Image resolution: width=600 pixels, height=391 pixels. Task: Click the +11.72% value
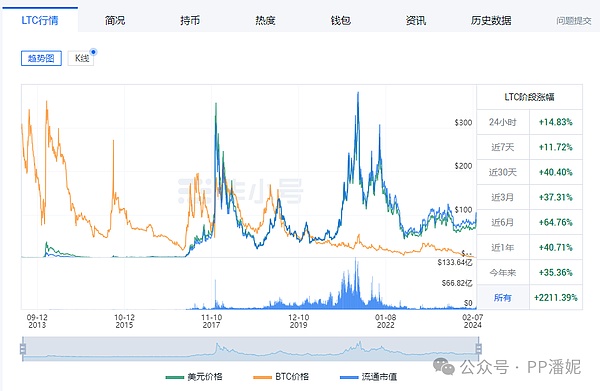tap(556, 147)
